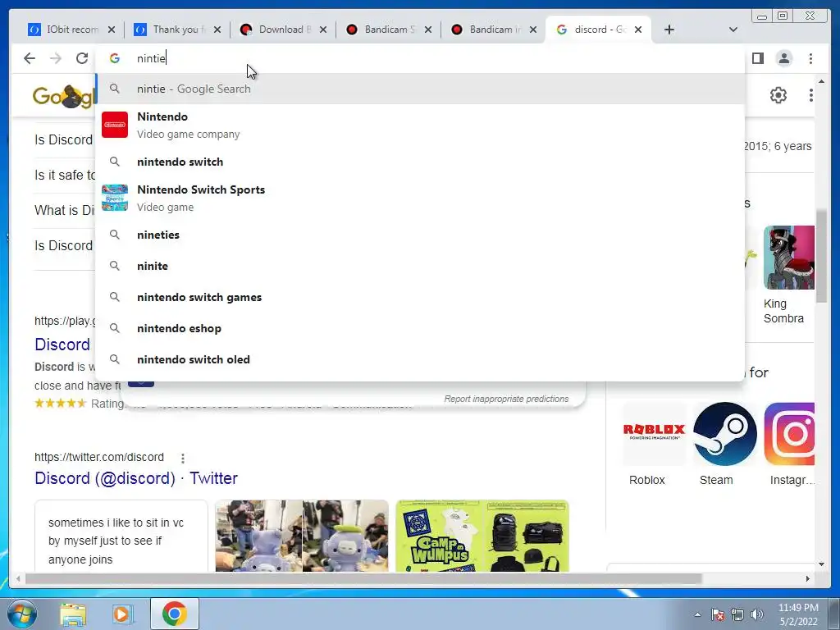Close the IObit recom tab

(x=112, y=30)
